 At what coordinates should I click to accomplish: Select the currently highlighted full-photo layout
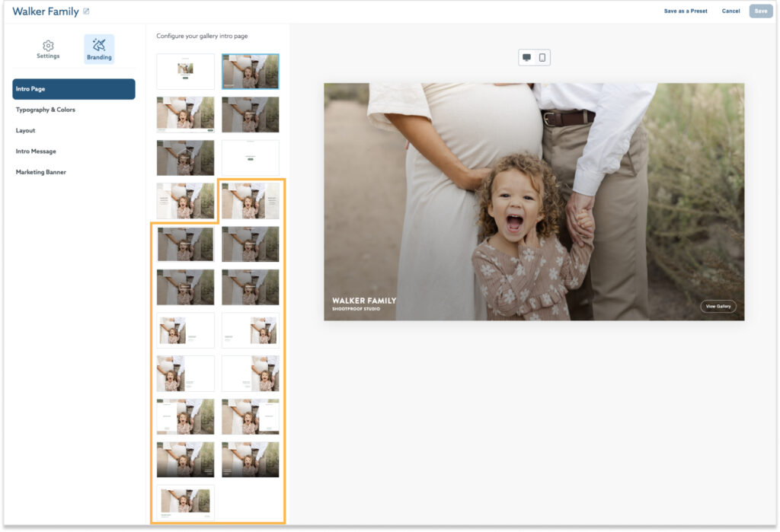(250, 71)
